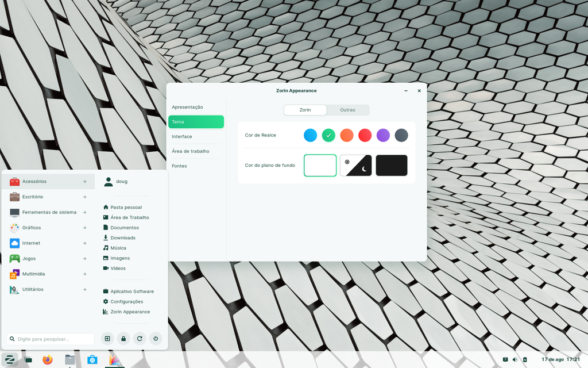Screen dimensions: 588x368
Task: Select the auto day/night background option
Action: pos(356,165)
